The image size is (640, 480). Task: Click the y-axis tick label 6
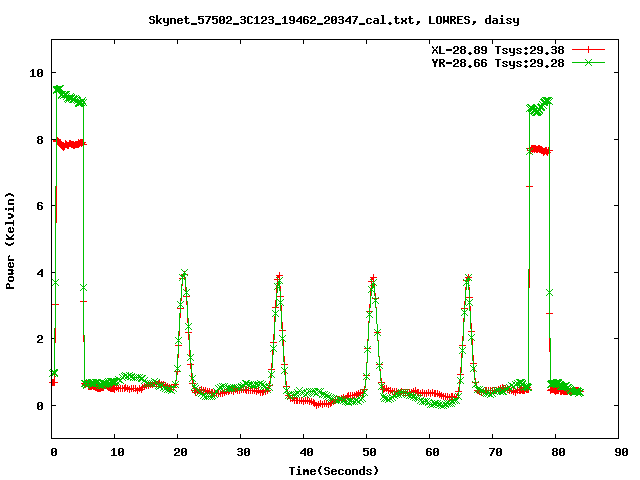40,206
